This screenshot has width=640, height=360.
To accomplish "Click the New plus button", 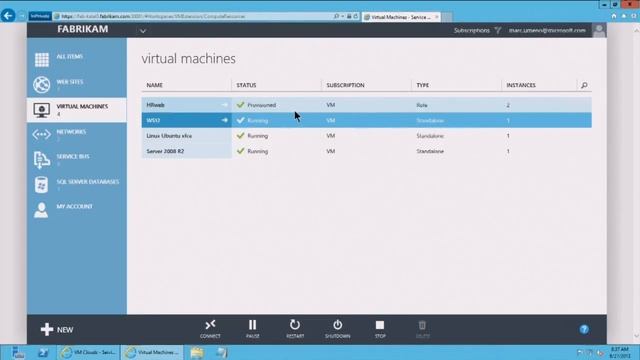I will (57, 329).
